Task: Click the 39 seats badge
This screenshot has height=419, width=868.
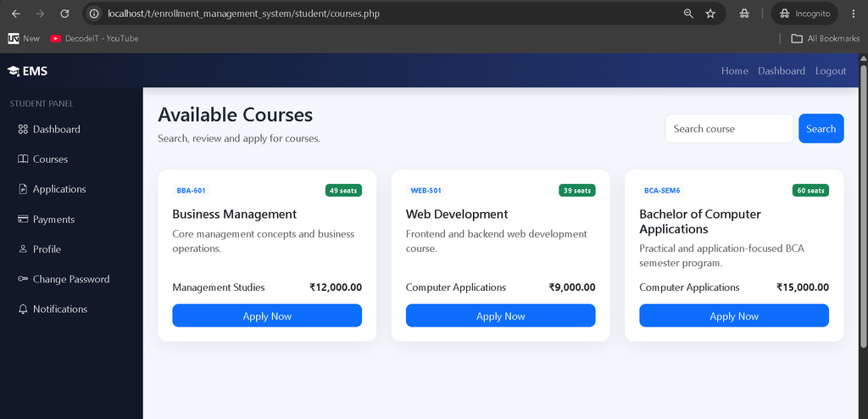Action: [x=576, y=191]
